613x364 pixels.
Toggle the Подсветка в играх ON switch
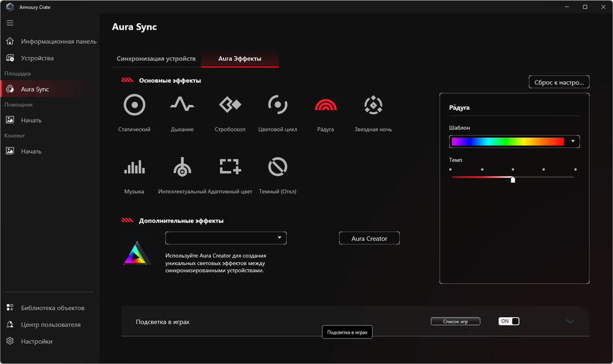point(509,321)
